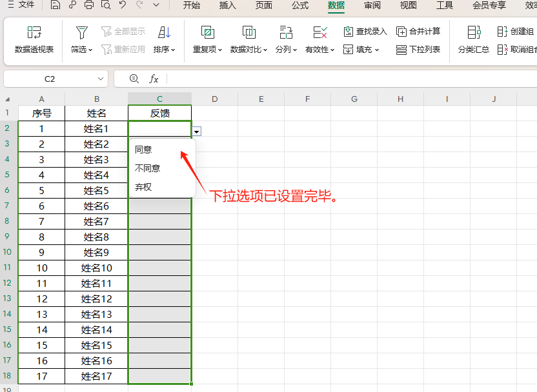Click cell containing 姓名10
The height and width of the screenshot is (392, 537).
[x=97, y=268]
